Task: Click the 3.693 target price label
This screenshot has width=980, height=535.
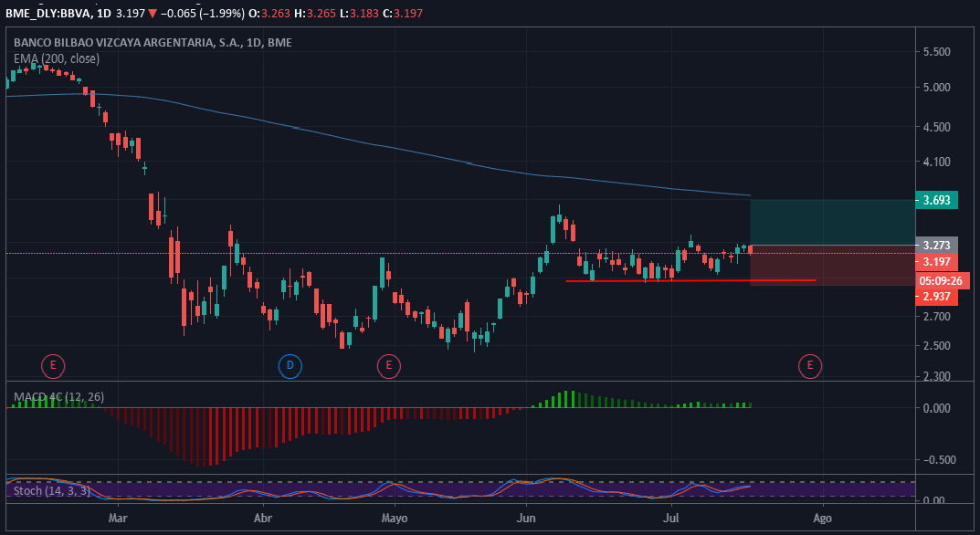Action: tap(938, 201)
